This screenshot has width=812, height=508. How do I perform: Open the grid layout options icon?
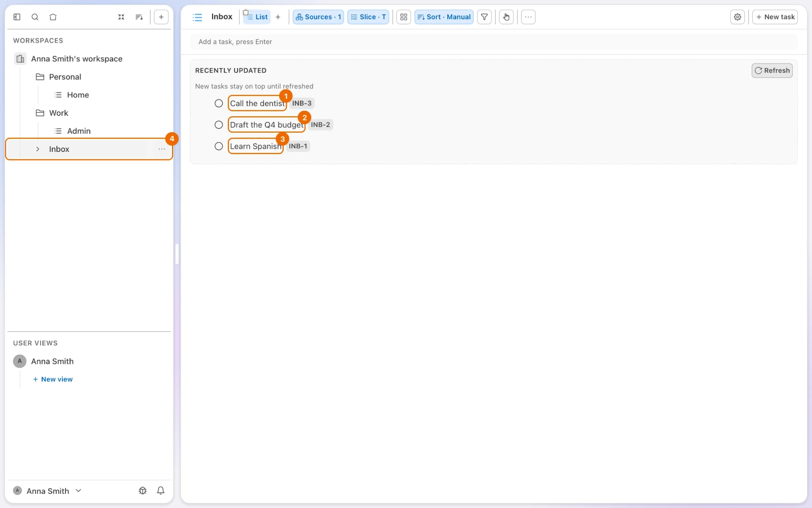403,17
